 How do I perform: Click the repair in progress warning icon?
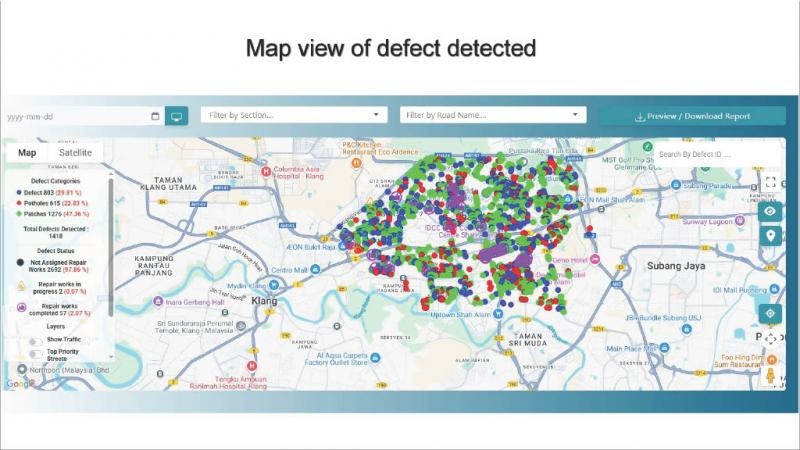[21, 286]
